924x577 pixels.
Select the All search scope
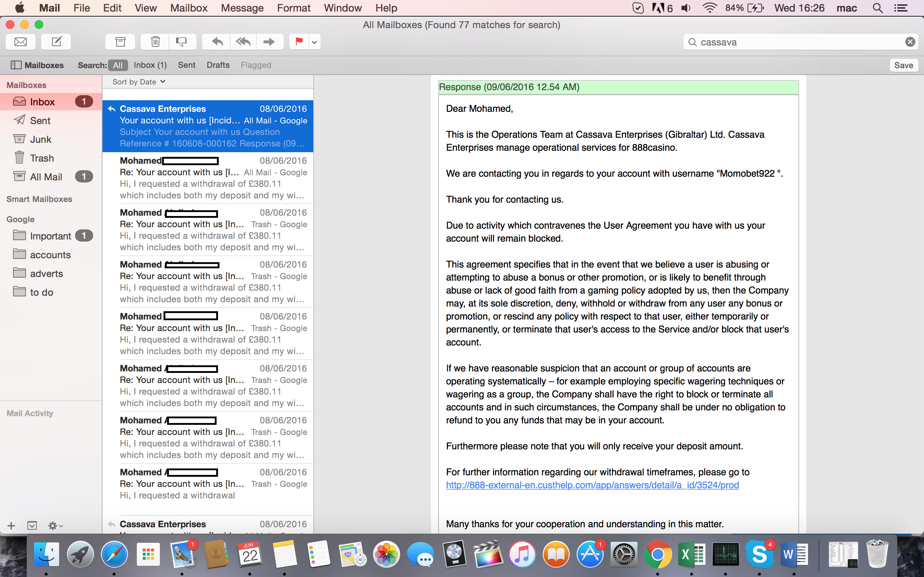pos(118,65)
